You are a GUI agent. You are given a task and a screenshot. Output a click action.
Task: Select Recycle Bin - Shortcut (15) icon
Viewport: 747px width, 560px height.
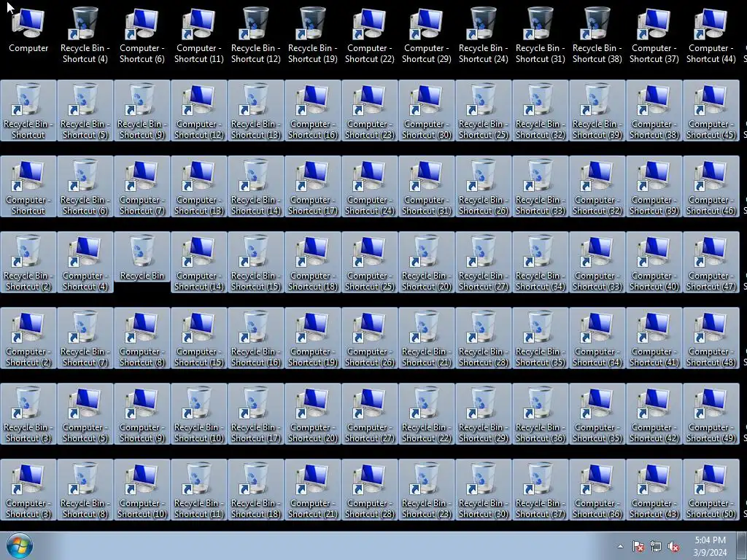pos(256,262)
